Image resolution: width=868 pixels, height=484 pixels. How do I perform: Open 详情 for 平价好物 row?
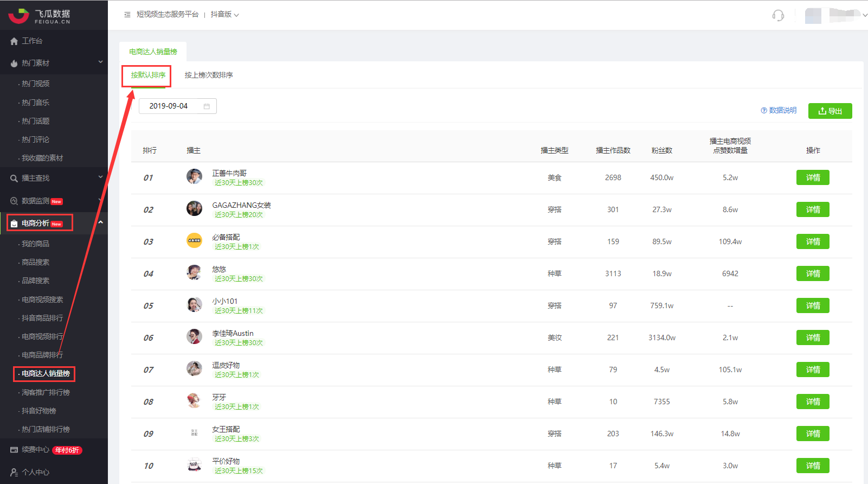(x=813, y=466)
